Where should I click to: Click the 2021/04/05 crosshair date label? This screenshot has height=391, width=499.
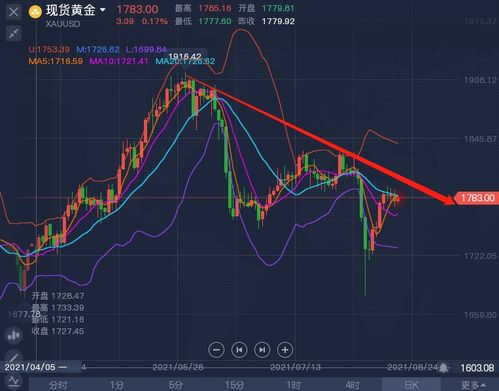[30, 367]
